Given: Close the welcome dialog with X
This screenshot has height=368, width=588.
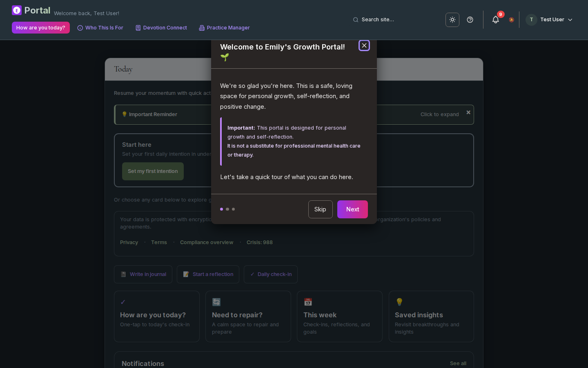Looking at the screenshot, I should pos(364,45).
